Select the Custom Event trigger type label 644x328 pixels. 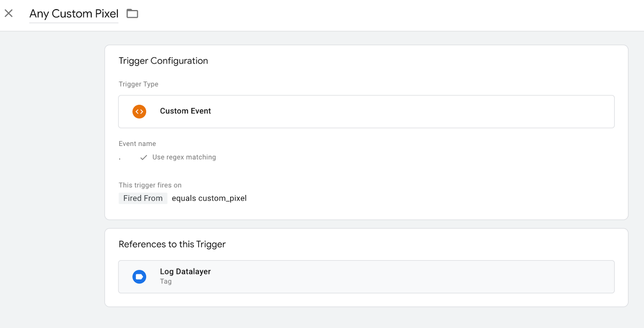[x=185, y=111]
